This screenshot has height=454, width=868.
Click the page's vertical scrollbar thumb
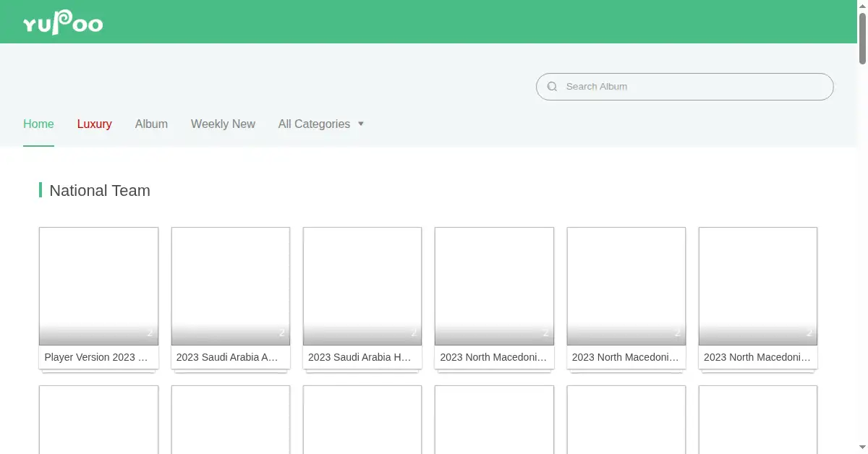coord(862,38)
